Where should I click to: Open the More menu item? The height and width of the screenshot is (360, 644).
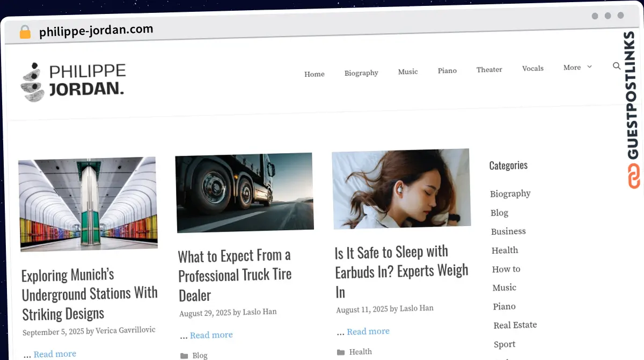pos(572,67)
